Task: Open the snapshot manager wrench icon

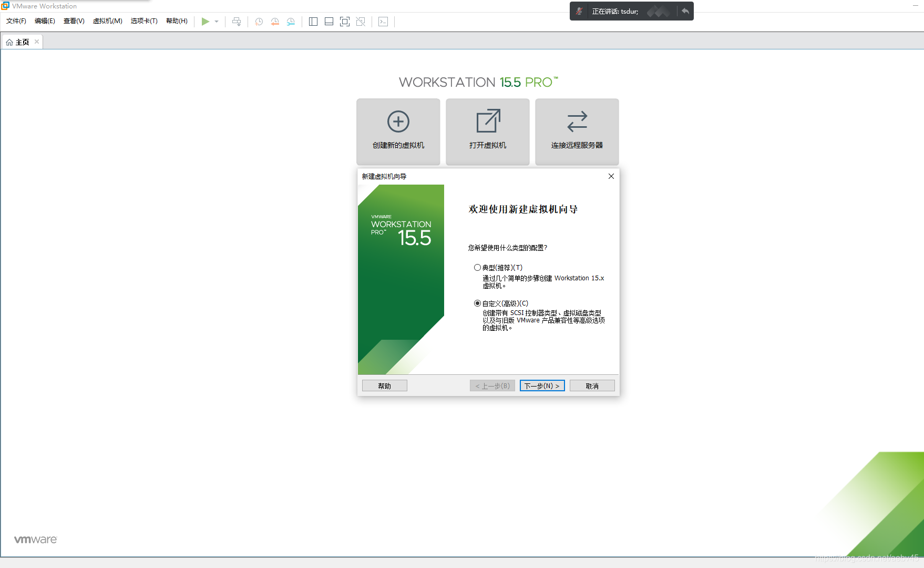Action: (291, 22)
